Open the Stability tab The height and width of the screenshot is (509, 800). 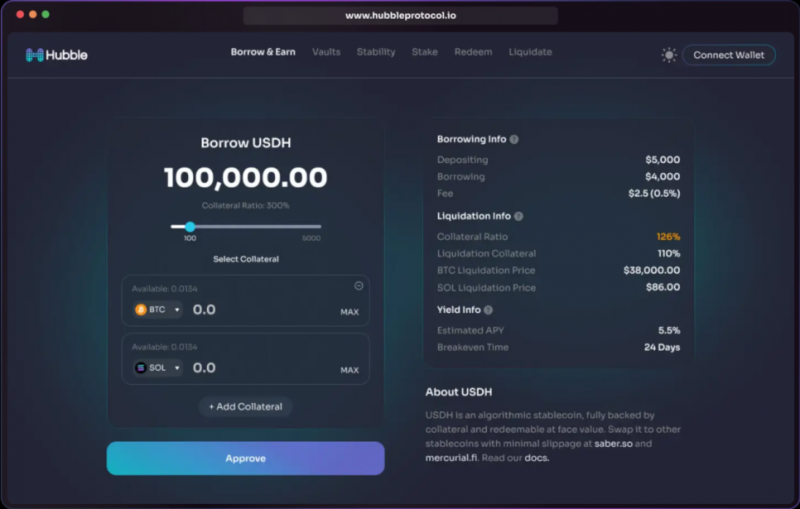(376, 52)
